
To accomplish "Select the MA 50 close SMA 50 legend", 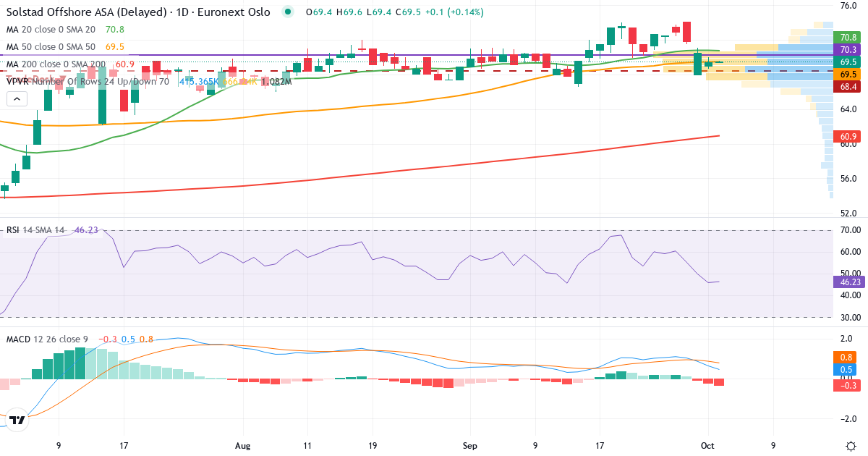I will coord(51,47).
